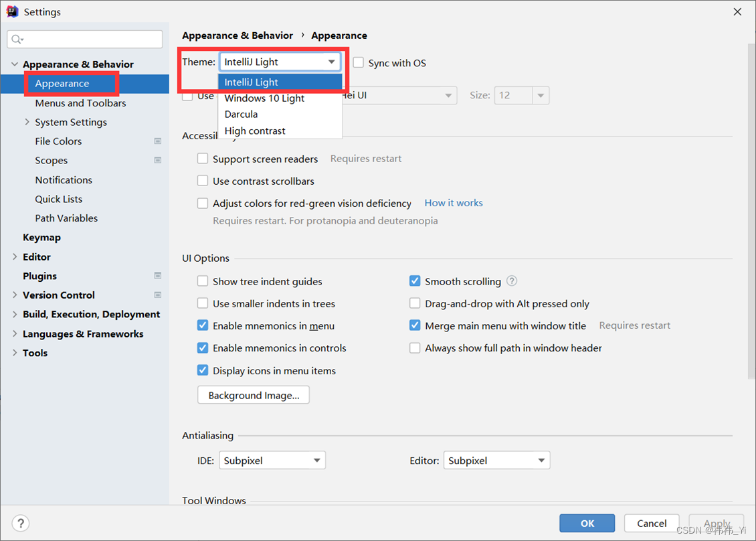Screen dimensions: 756x541
Task: Disable Smooth scrolling checkbox
Action: pos(415,281)
